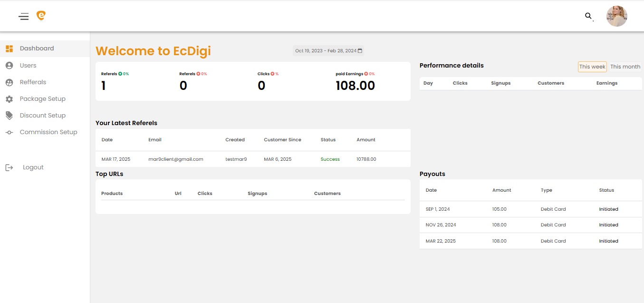Click the Welcome to EcDigi heading
The image size is (644, 303).
(x=153, y=51)
